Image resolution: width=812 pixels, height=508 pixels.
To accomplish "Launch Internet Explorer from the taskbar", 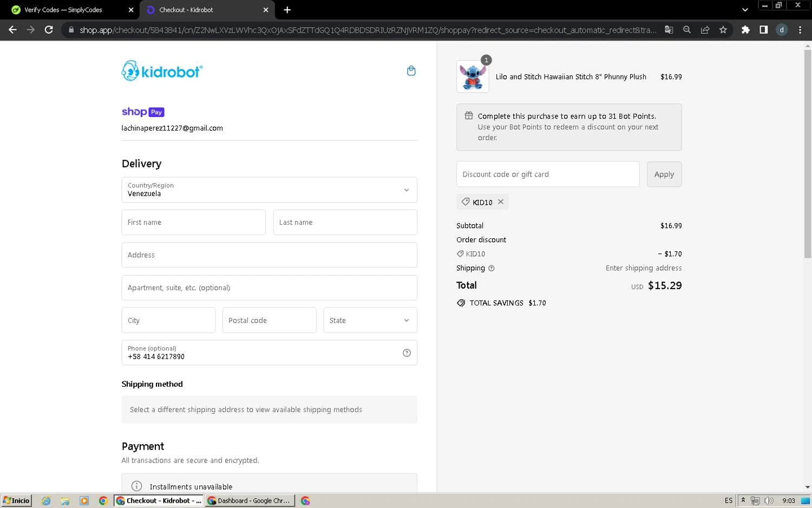I will point(47,501).
